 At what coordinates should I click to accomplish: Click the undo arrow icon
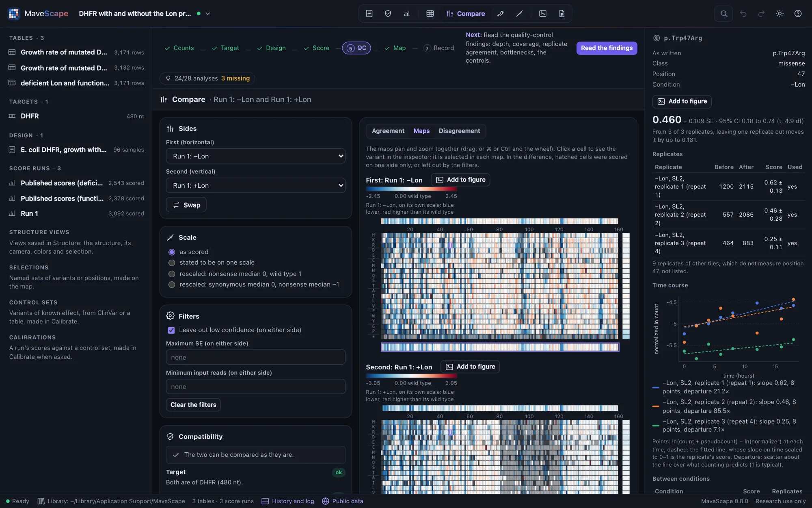(x=743, y=13)
